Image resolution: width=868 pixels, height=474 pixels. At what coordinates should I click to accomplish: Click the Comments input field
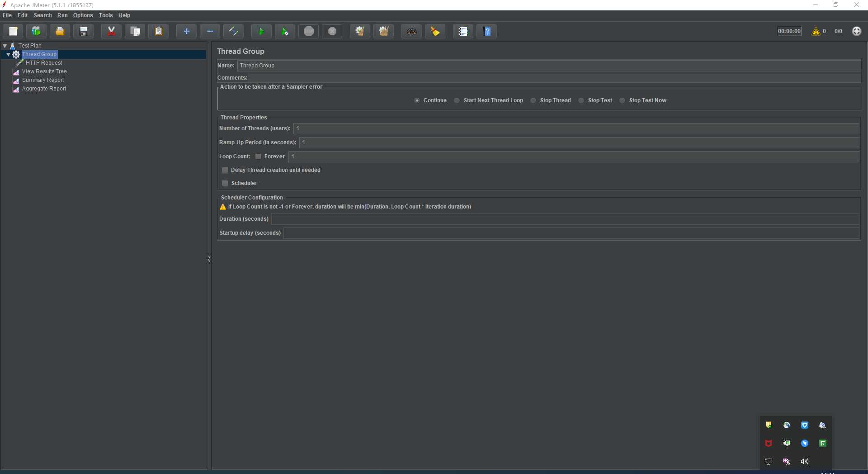click(x=555, y=78)
